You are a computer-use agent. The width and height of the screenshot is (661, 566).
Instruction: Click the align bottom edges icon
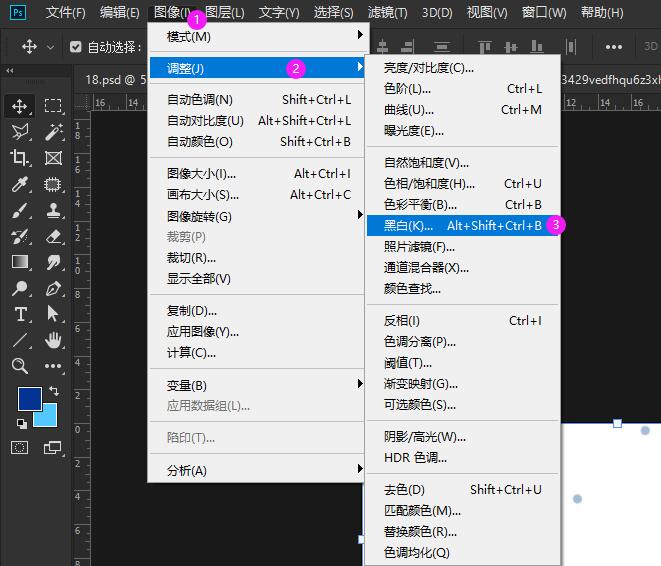[536, 47]
